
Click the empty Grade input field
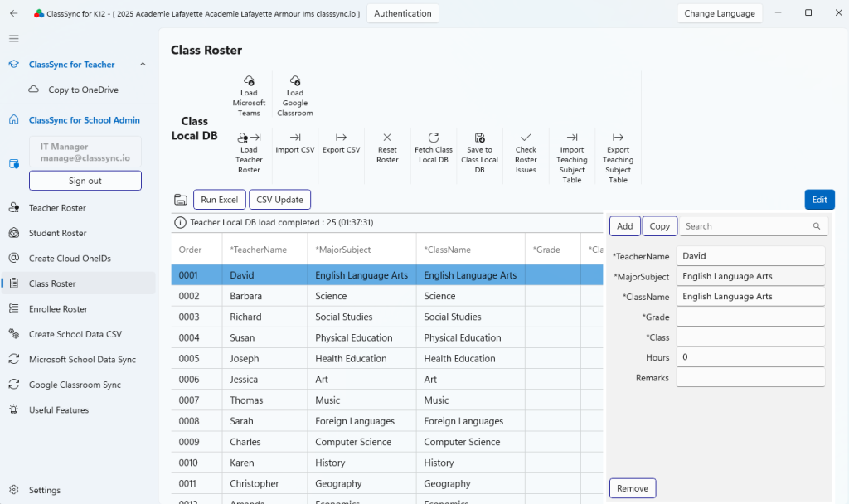(750, 317)
